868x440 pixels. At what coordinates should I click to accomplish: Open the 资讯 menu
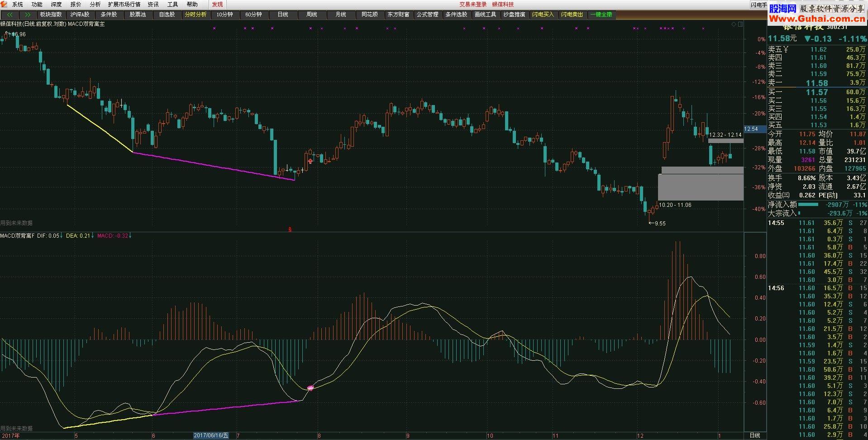[153, 4]
